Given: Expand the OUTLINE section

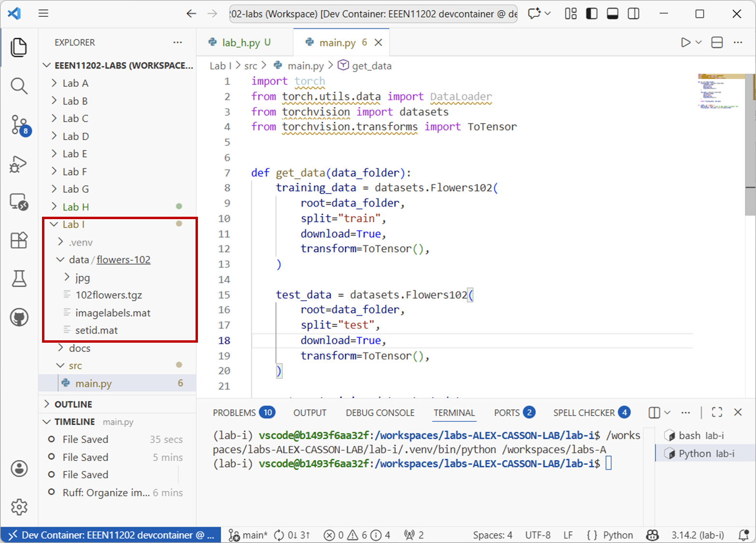Looking at the screenshot, I should 73,404.
